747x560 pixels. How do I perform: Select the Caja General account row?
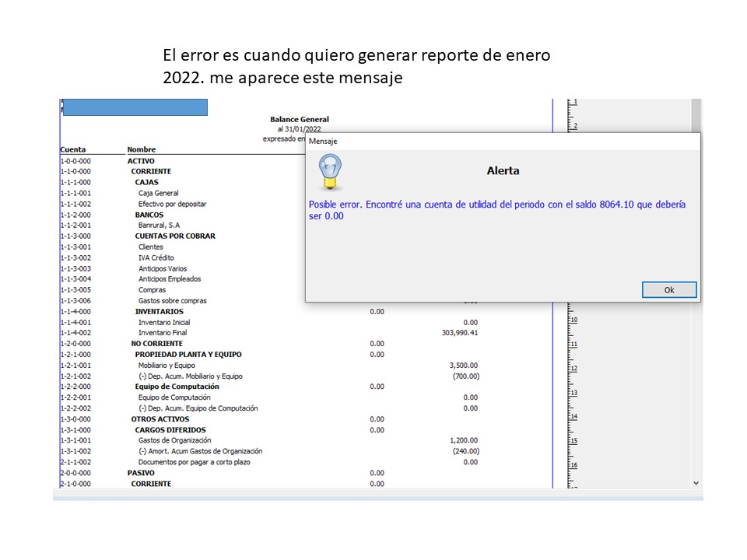(158, 193)
